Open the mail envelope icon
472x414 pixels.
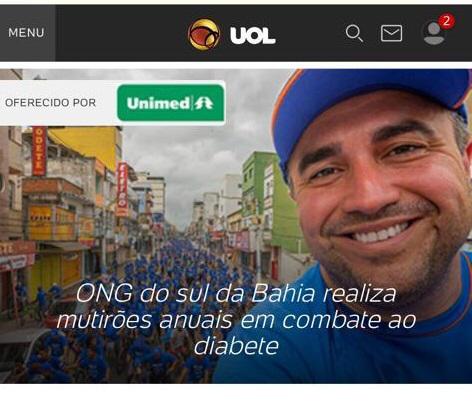[391, 33]
